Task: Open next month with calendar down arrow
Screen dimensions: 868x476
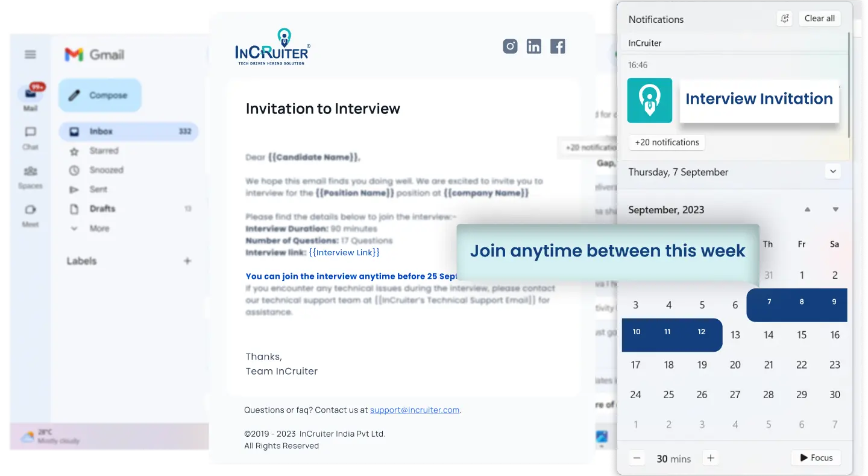Action: pos(835,210)
